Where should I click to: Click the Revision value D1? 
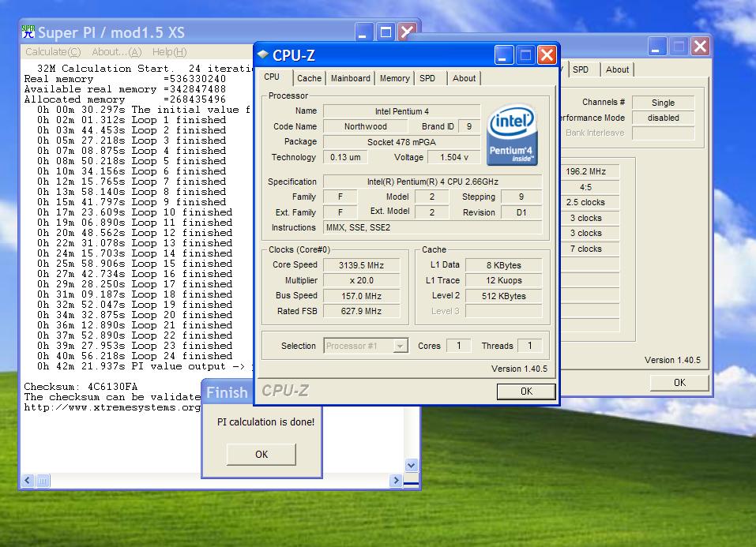tap(521, 212)
